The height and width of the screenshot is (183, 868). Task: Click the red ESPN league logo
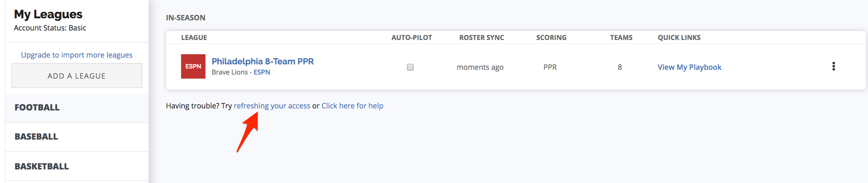pyautogui.click(x=193, y=66)
